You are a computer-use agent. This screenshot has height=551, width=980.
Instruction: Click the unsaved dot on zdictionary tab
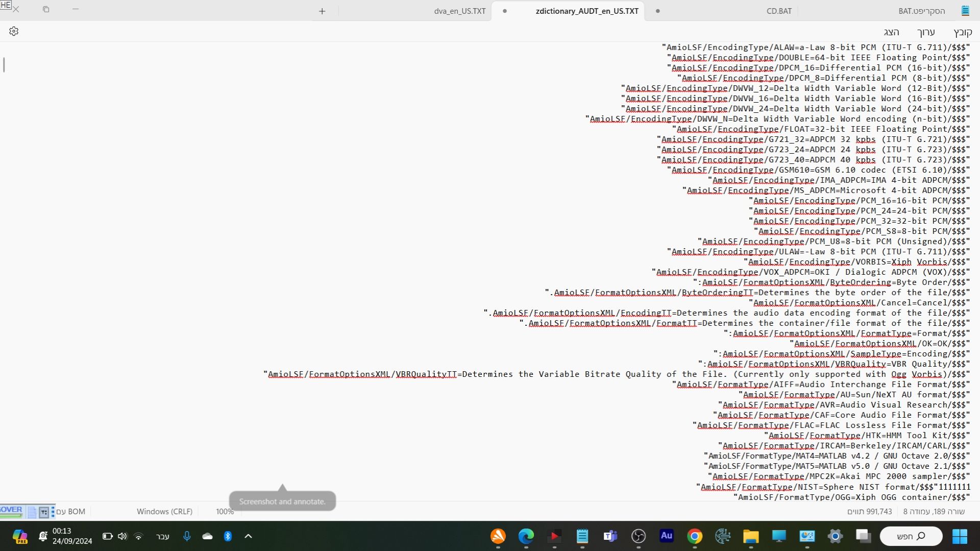coord(505,11)
